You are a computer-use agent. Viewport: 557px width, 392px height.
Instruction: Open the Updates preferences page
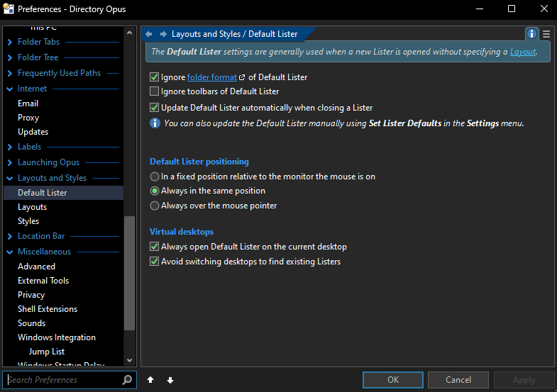(x=64, y=132)
